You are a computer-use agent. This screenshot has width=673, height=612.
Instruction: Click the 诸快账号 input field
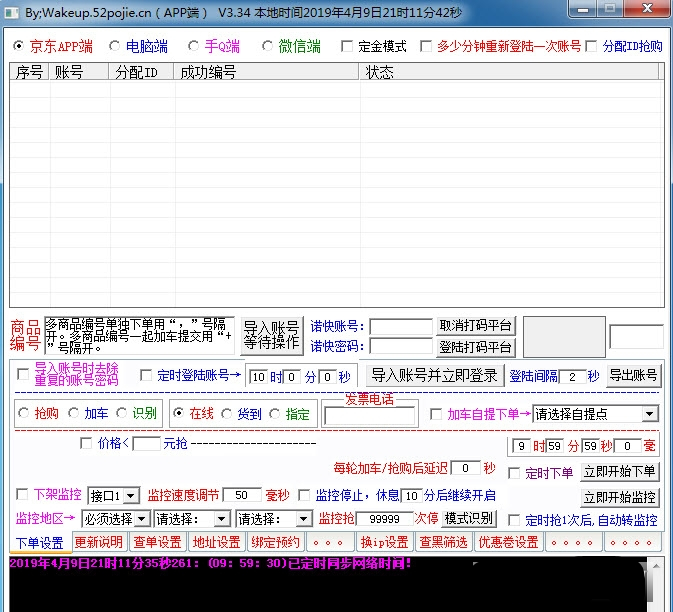click(400, 326)
